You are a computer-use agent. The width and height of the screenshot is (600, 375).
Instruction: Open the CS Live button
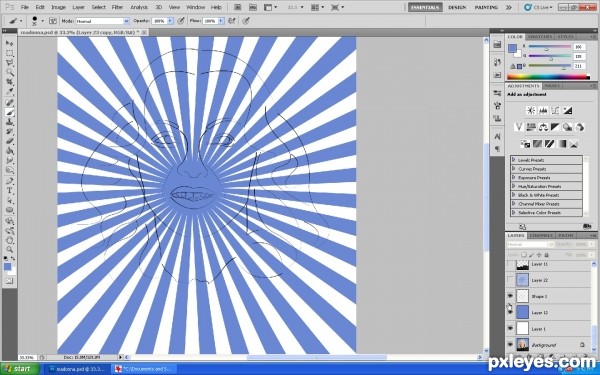point(538,7)
